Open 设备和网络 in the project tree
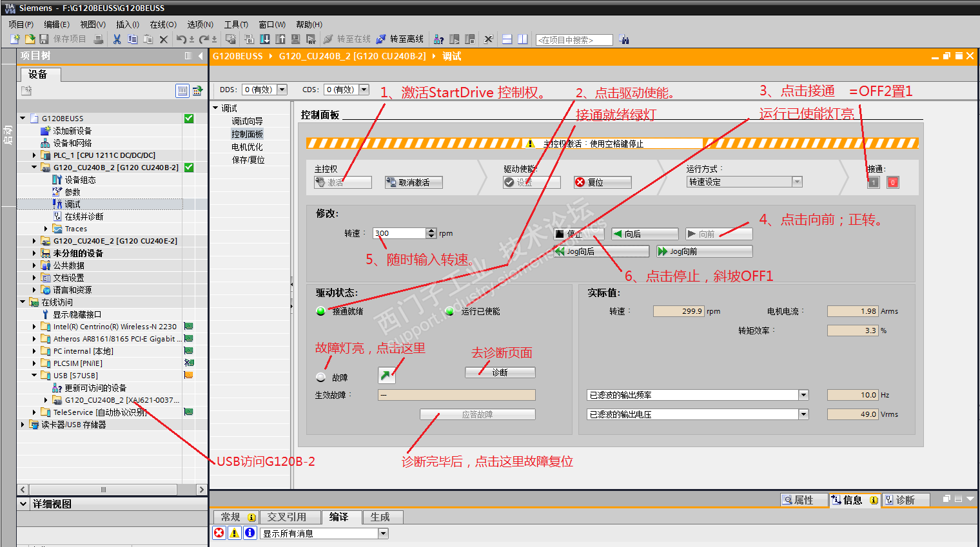 pyautogui.click(x=72, y=143)
